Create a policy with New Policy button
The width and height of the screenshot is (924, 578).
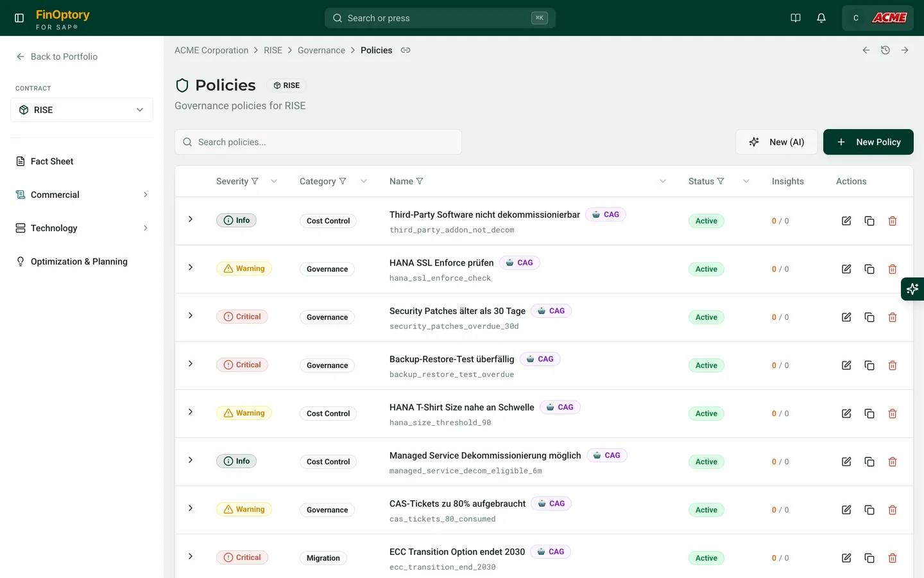coord(868,142)
